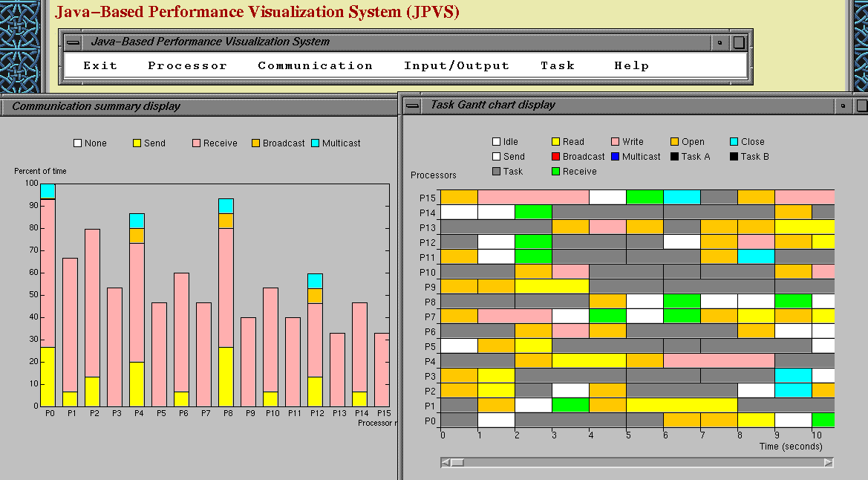Select the yellow Send segment of P8 bar
Image resolution: width=868 pixels, height=480 pixels.
click(x=226, y=377)
